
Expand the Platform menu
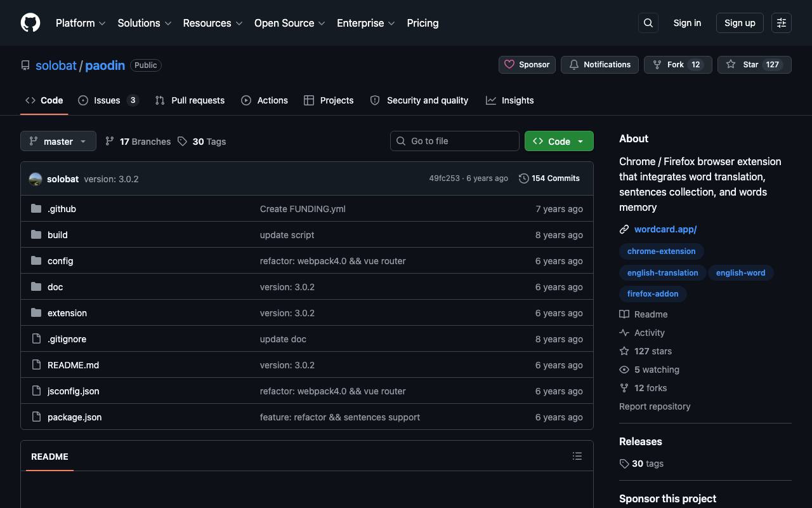[x=81, y=23]
